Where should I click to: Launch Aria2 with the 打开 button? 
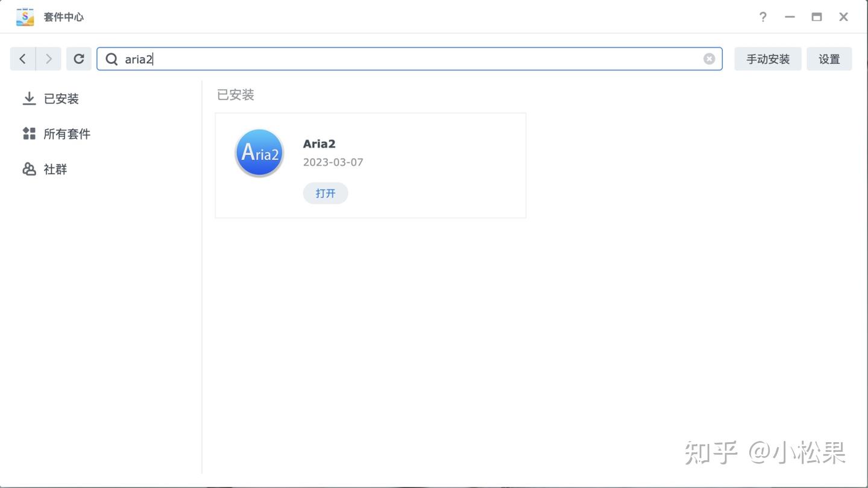point(325,193)
